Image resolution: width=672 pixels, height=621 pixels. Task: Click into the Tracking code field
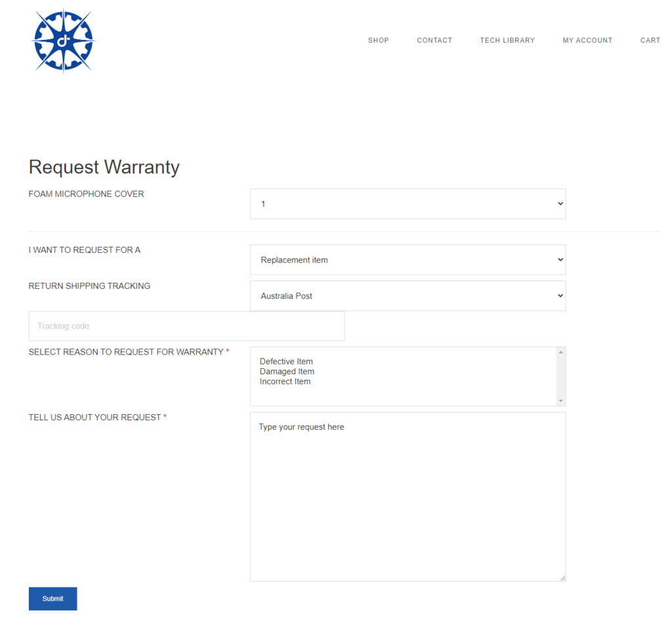click(186, 326)
